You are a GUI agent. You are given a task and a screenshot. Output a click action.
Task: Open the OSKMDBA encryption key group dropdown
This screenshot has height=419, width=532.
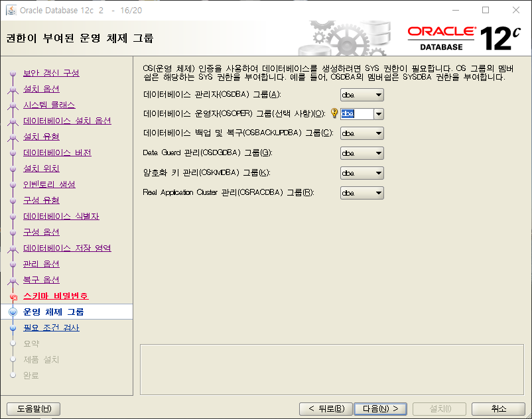[362, 173]
